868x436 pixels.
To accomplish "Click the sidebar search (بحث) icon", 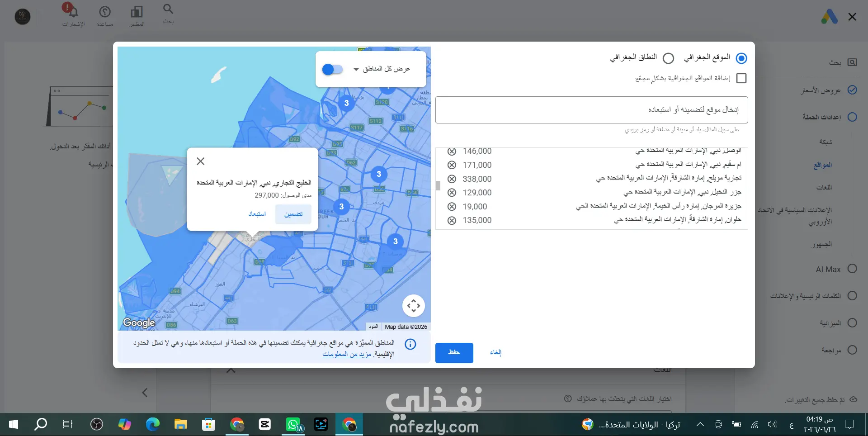I will [852, 62].
